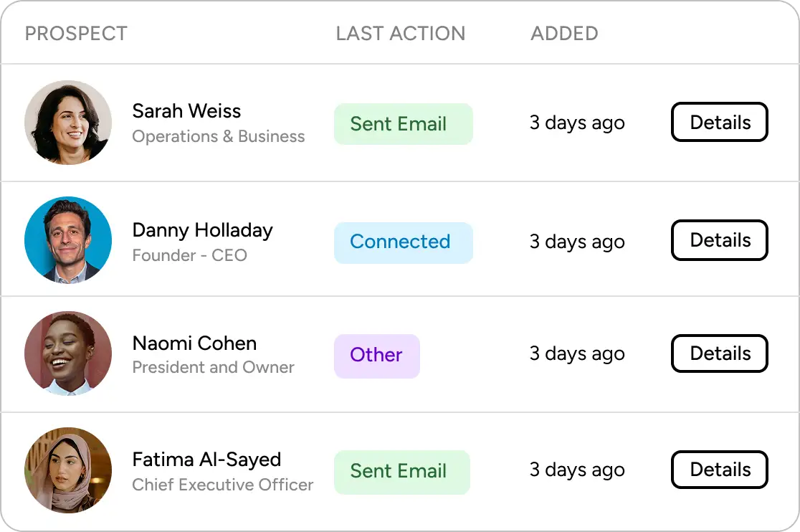Open Details for Fatima Al-Sayed
Image resolution: width=800 pixels, height=532 pixels.
tap(720, 469)
